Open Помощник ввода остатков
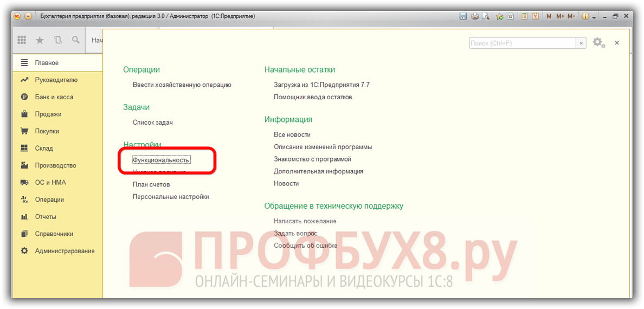 click(x=313, y=98)
